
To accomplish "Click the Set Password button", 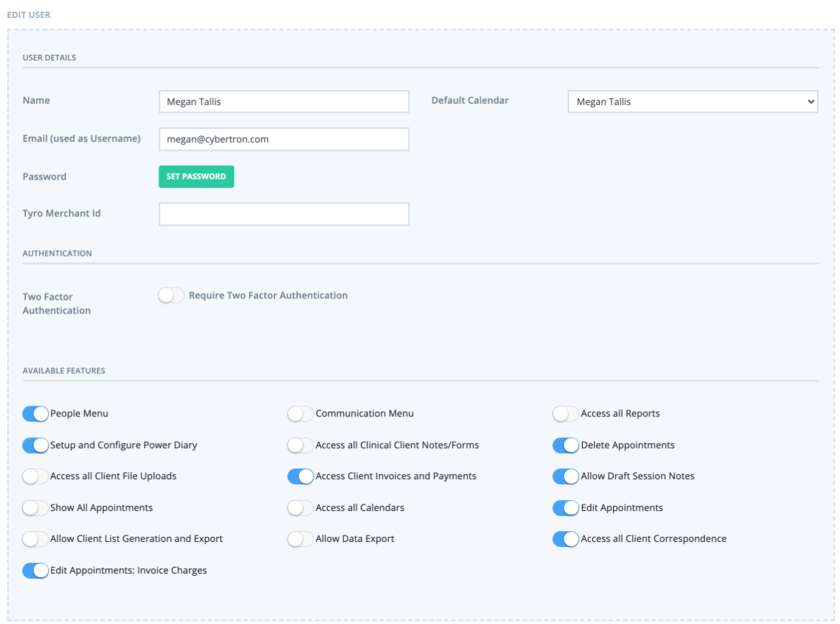I will coord(196,177).
